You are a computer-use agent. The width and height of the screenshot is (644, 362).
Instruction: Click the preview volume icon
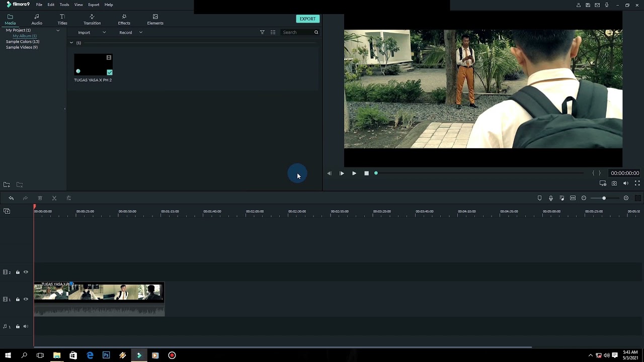point(626,184)
